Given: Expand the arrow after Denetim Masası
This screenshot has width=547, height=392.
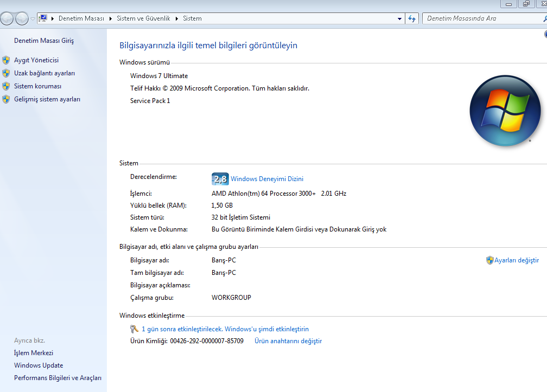Looking at the screenshot, I should point(110,18).
